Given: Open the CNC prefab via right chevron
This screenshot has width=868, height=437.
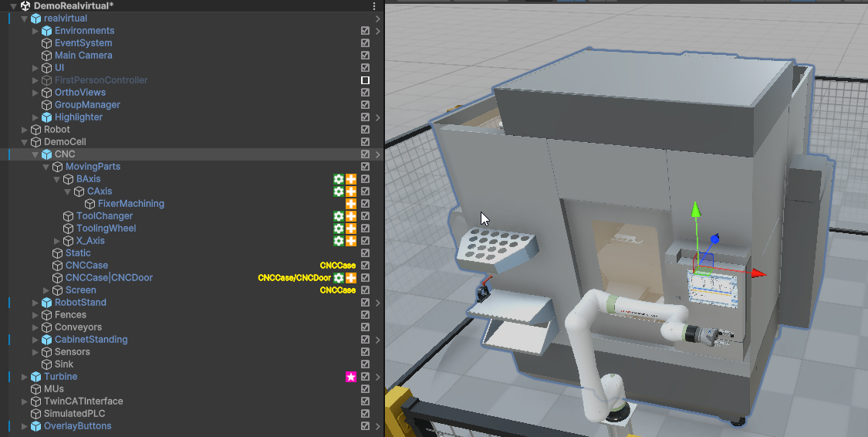Looking at the screenshot, I should pos(377,154).
